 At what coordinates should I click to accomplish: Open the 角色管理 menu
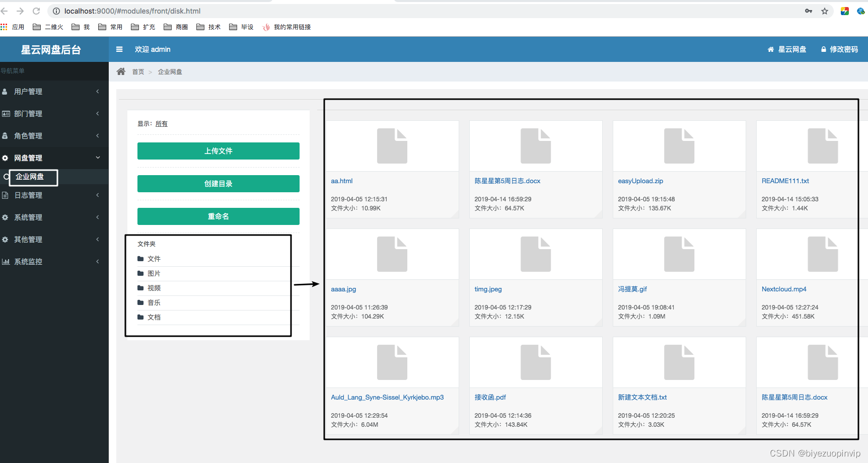pos(54,136)
